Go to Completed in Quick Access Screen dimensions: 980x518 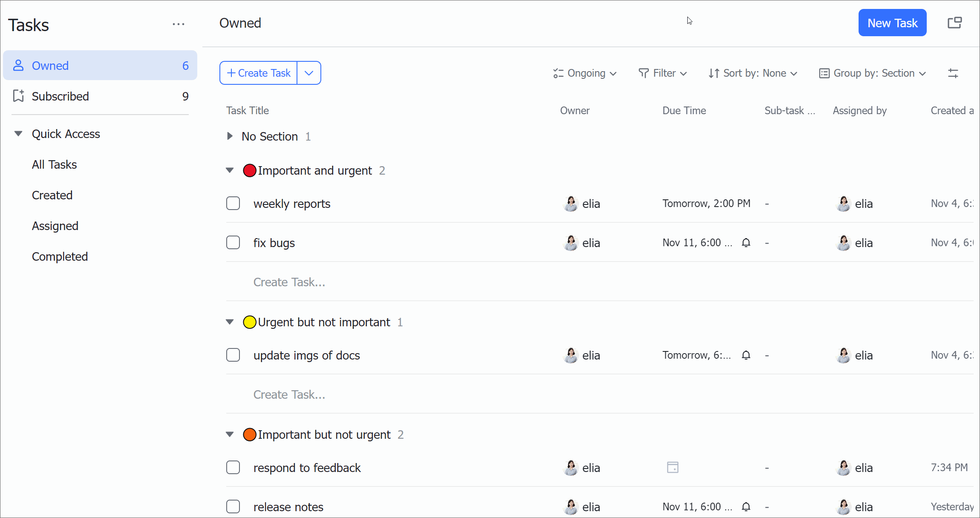pos(60,256)
